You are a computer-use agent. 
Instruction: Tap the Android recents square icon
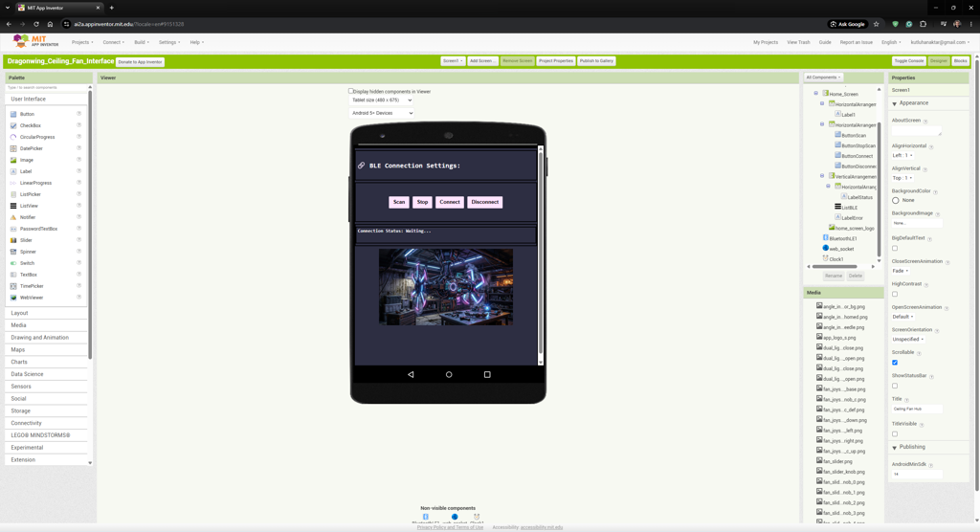(x=487, y=374)
